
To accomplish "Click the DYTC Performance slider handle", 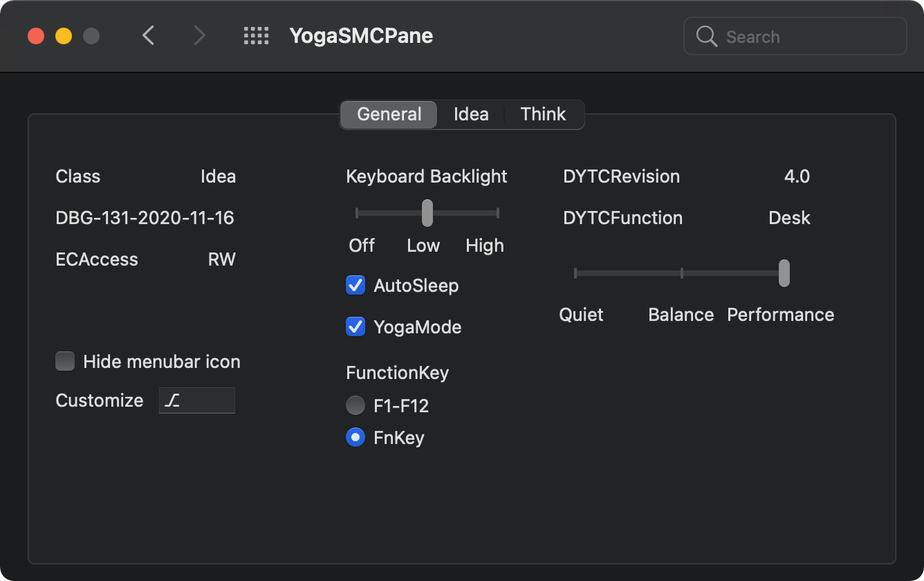I will (x=784, y=273).
